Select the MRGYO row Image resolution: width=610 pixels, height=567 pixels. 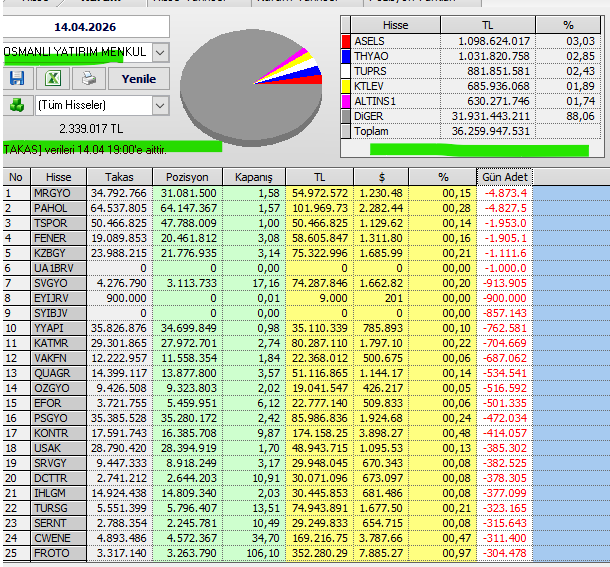tap(267, 193)
